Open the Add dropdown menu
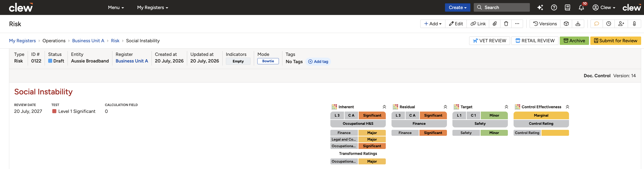 pyautogui.click(x=433, y=24)
